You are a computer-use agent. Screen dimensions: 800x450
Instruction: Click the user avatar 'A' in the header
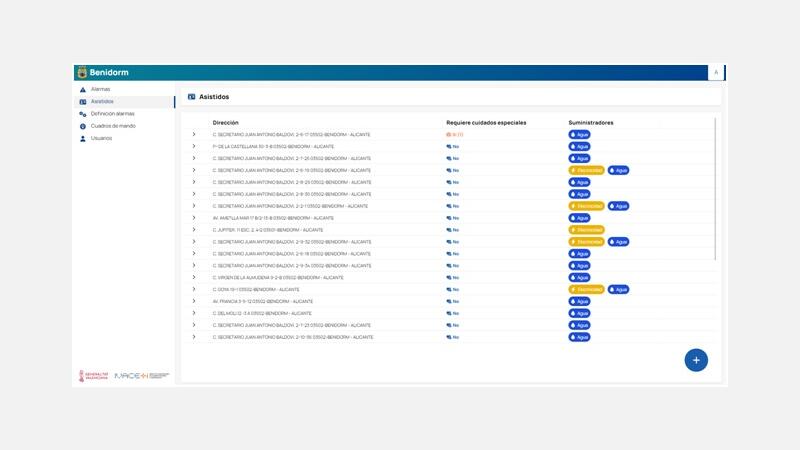716,72
